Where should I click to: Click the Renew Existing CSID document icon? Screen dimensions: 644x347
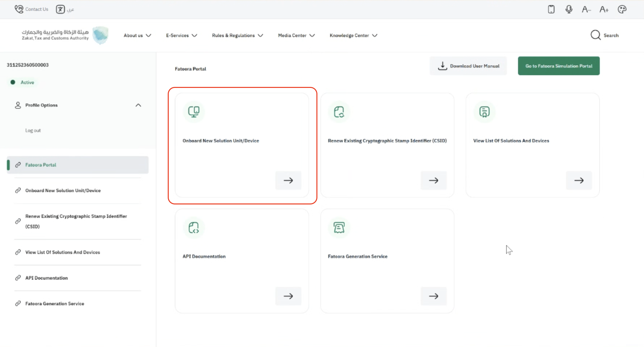coord(339,112)
